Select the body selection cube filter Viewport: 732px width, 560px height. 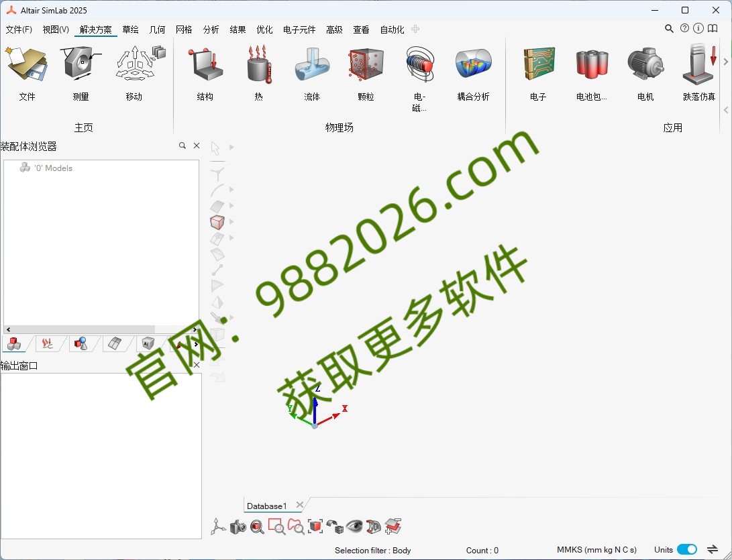217,222
